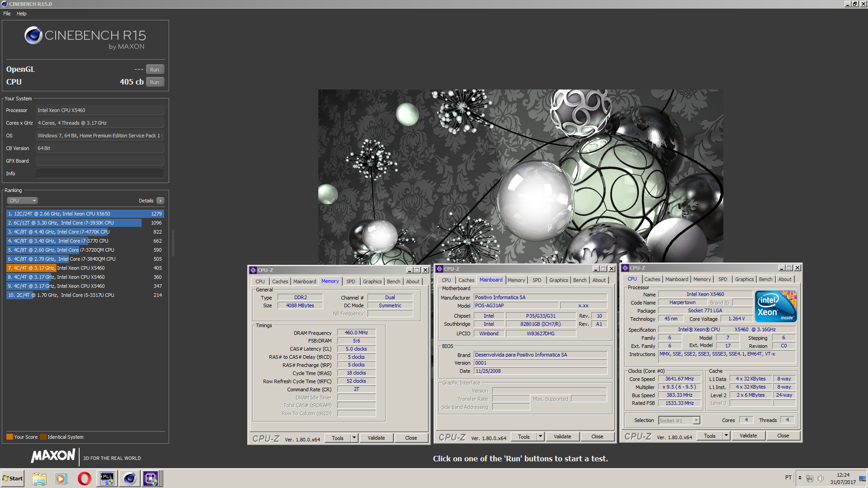This screenshot has width=868, height=488.
Task: Click the Intel Xeon inside logo
Action: click(776, 306)
